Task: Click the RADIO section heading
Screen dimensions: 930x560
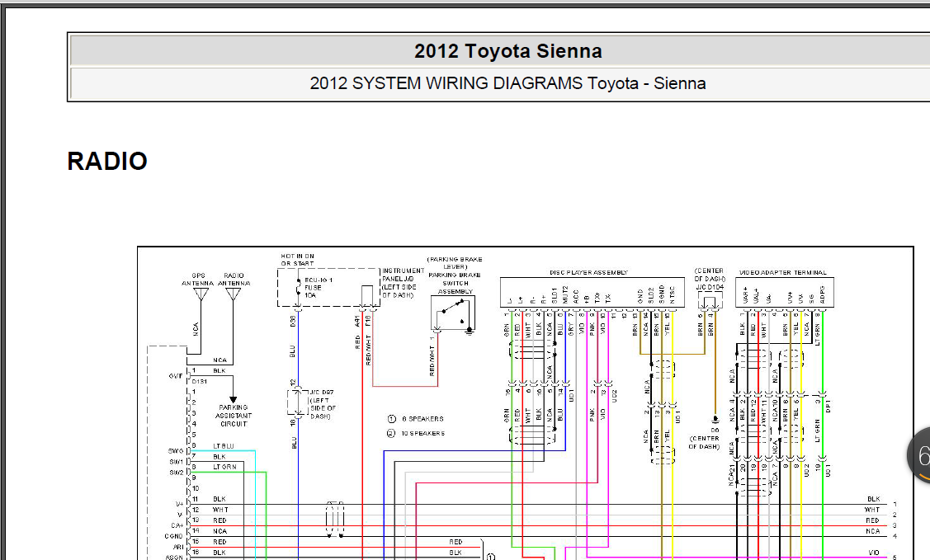Action: [107, 161]
